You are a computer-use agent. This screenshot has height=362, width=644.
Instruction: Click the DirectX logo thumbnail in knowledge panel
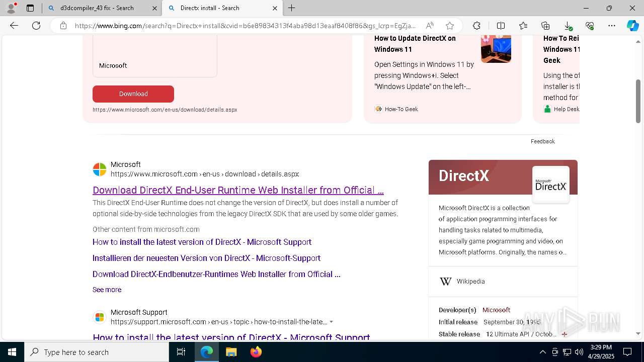(x=551, y=185)
